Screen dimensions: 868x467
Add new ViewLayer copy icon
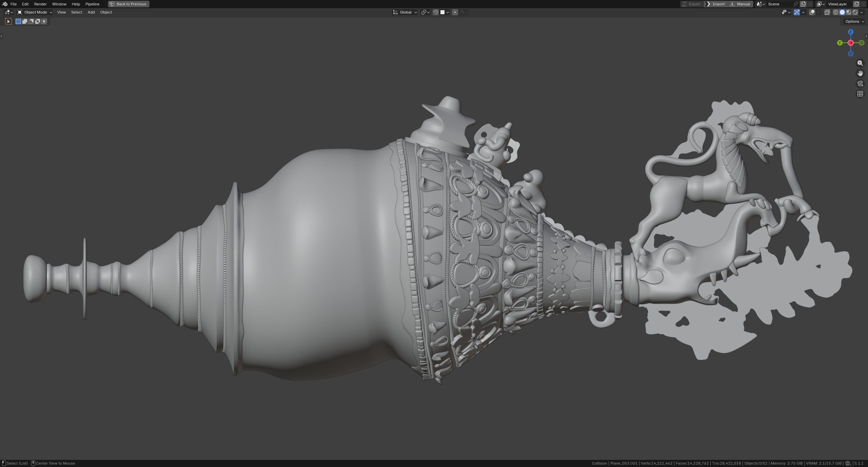[856, 4]
